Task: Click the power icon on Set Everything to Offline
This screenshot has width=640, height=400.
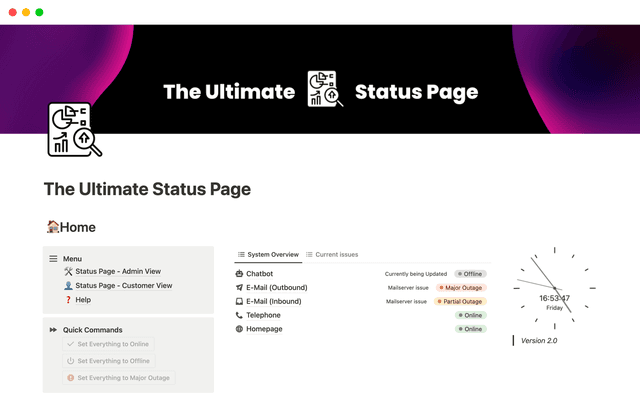Action: tap(70, 361)
